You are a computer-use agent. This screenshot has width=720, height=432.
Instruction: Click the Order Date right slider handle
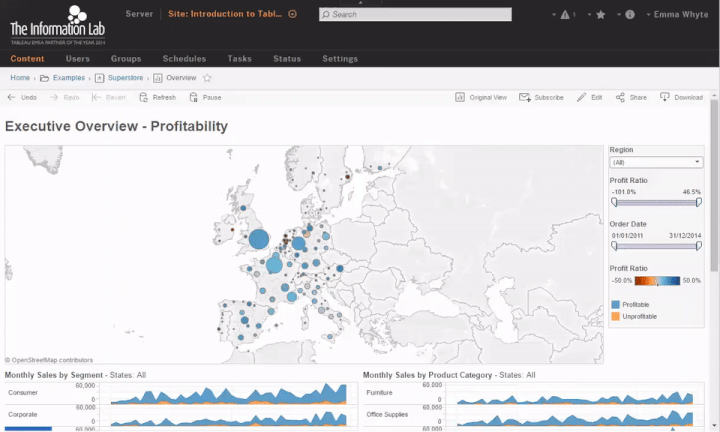point(698,246)
